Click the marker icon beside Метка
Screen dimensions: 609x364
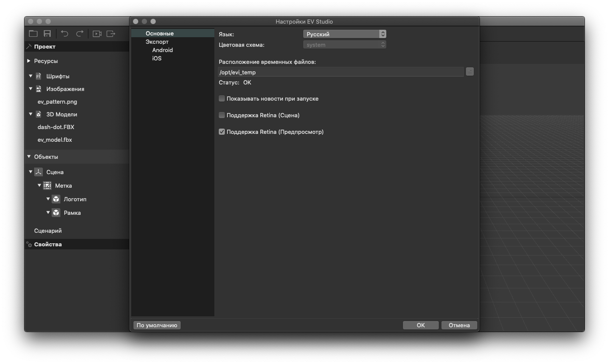pos(47,185)
